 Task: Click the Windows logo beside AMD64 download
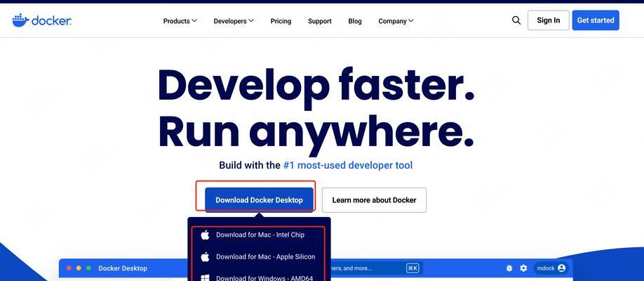click(x=205, y=278)
